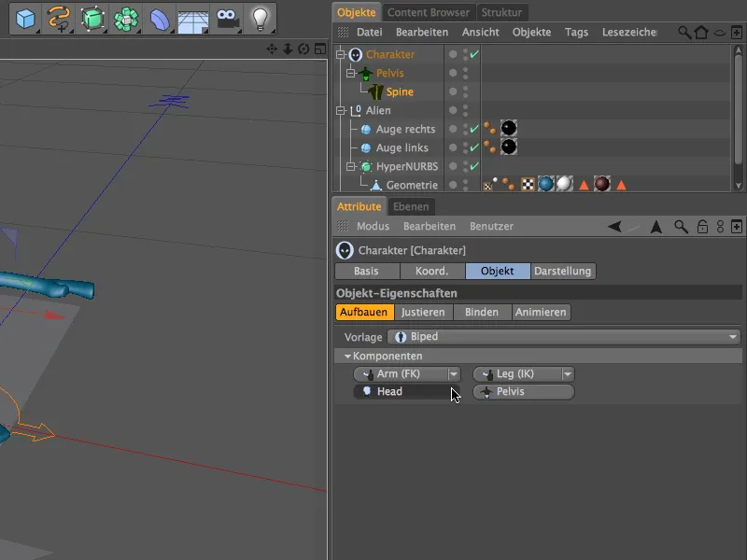Toggle the HyperNURBS enable checkmark
Image resolution: width=747 pixels, height=560 pixels.
tap(474, 166)
